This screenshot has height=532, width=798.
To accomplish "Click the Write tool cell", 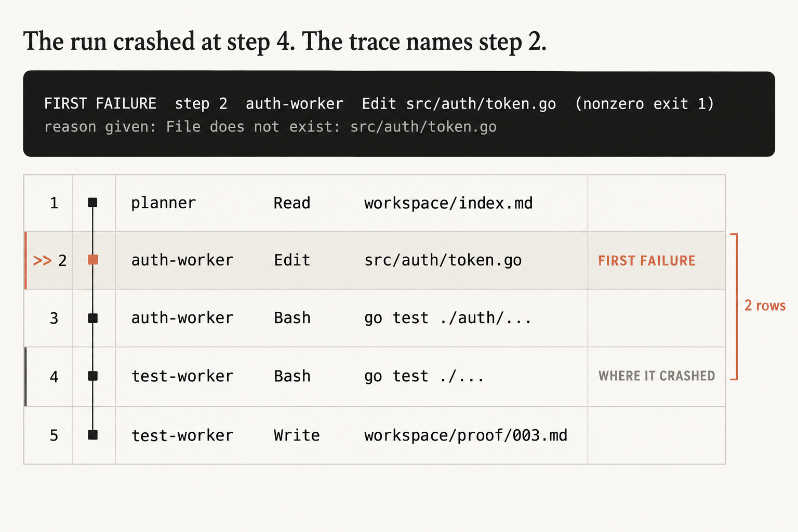I will pyautogui.click(x=297, y=435).
